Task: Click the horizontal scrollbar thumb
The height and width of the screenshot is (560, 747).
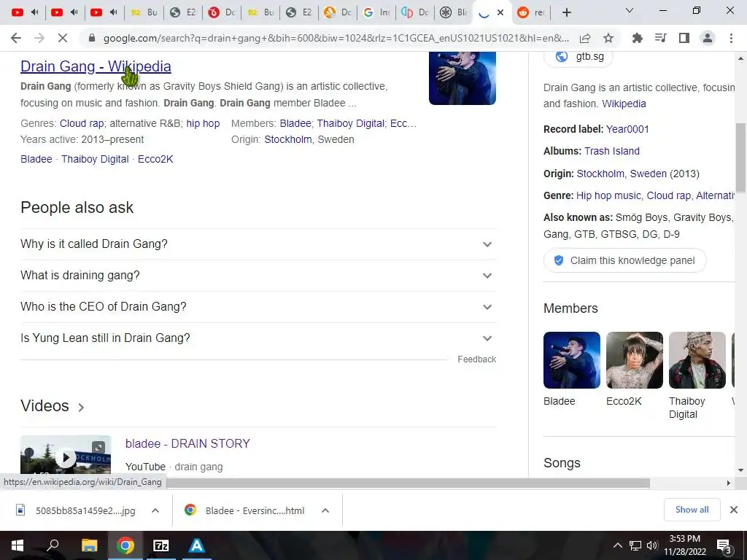Action: click(408, 483)
